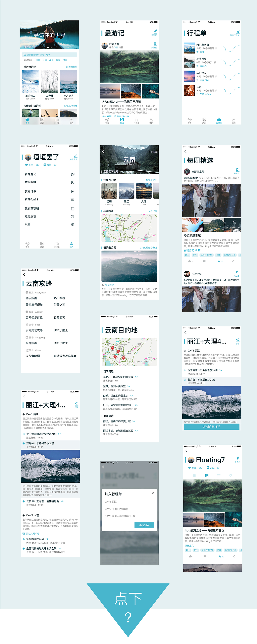The height and width of the screenshot is (644, 257).
Task: Tap the 创建行程单 paper plane icon
Action: [238, 32]
